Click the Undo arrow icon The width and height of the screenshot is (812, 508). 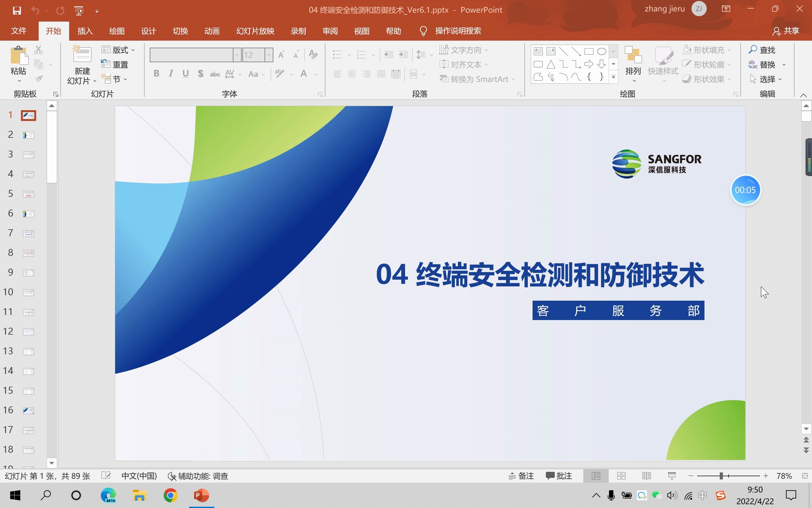pyautogui.click(x=35, y=10)
